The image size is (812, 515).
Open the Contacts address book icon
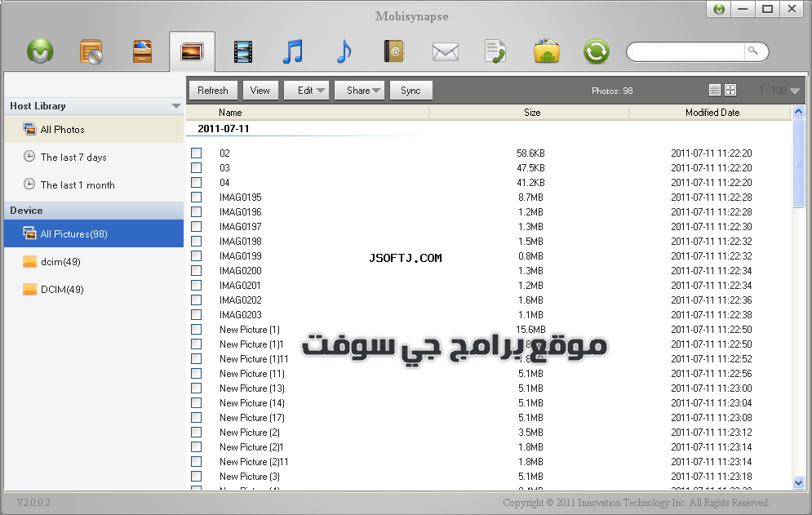pyautogui.click(x=394, y=51)
